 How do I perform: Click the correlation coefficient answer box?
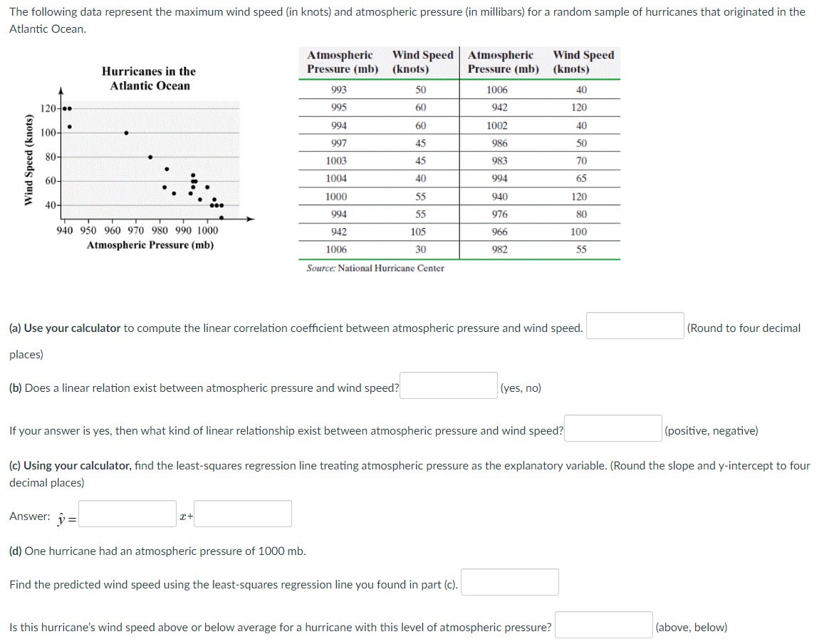tap(634, 326)
